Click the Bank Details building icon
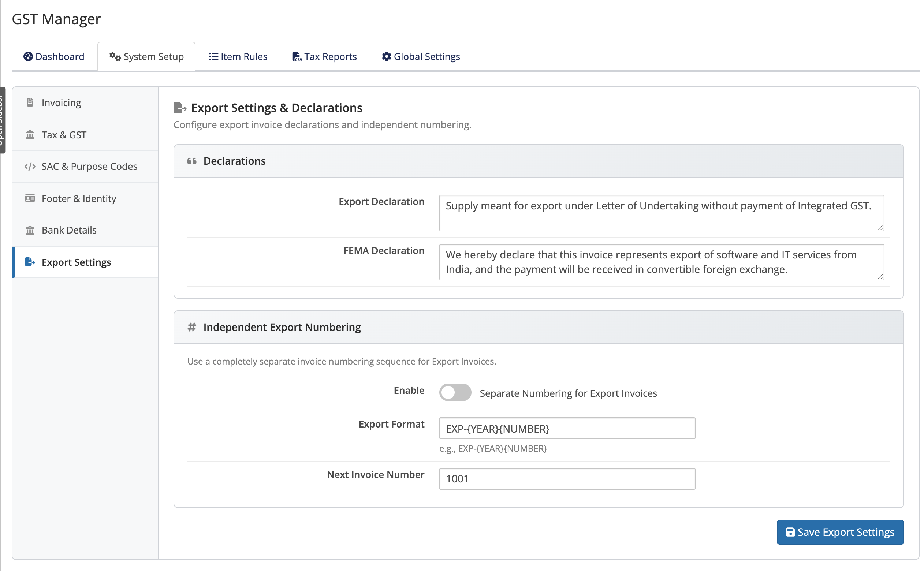Image resolution: width=924 pixels, height=571 pixels. pyautogui.click(x=30, y=230)
